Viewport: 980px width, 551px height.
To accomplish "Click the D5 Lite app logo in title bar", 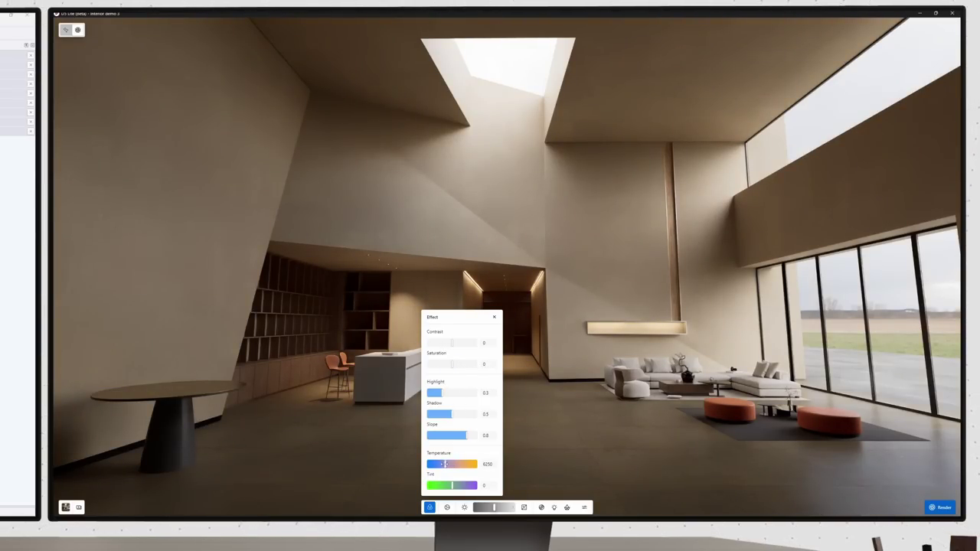I will [57, 13].
